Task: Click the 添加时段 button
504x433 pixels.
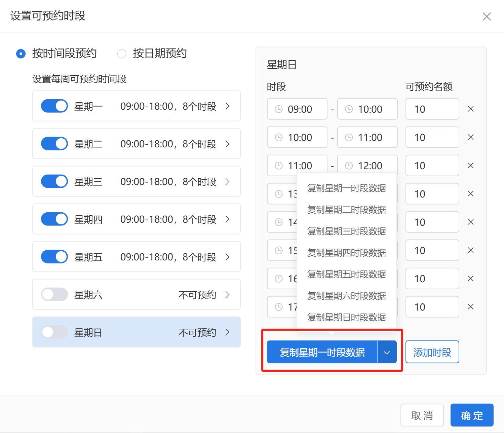Action: coord(432,352)
